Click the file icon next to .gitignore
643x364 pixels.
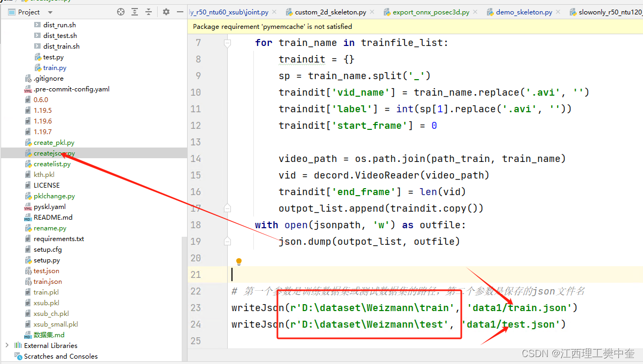(x=28, y=79)
